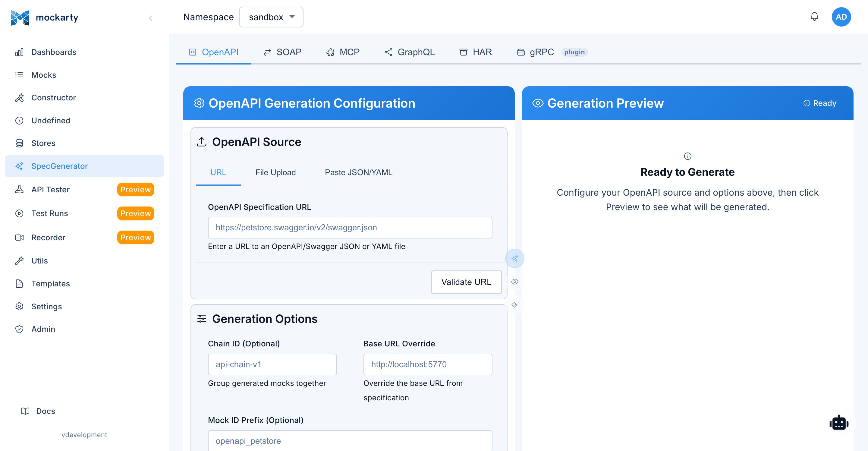Go to Templates
The height and width of the screenshot is (451, 868).
point(84,283)
